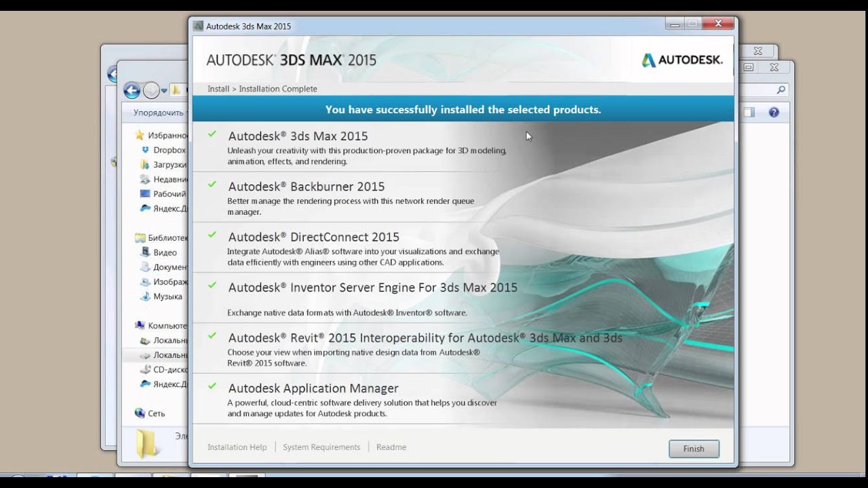Click the Autodesk logo in the installer header
Screen dimensions: 868x488
point(682,60)
